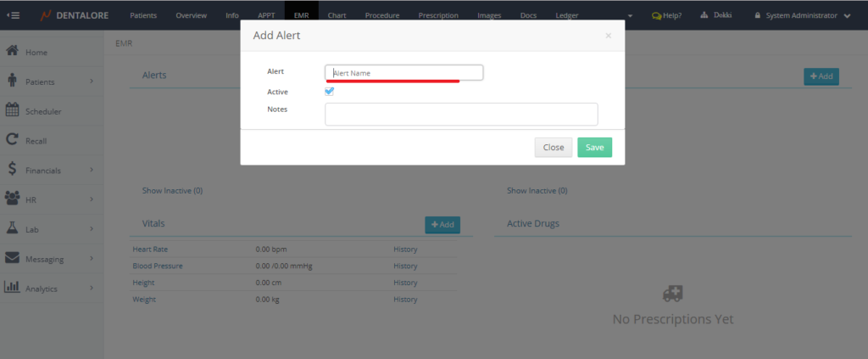The height and width of the screenshot is (359, 868).
Task: Click into the Notes text box
Action: (x=461, y=114)
